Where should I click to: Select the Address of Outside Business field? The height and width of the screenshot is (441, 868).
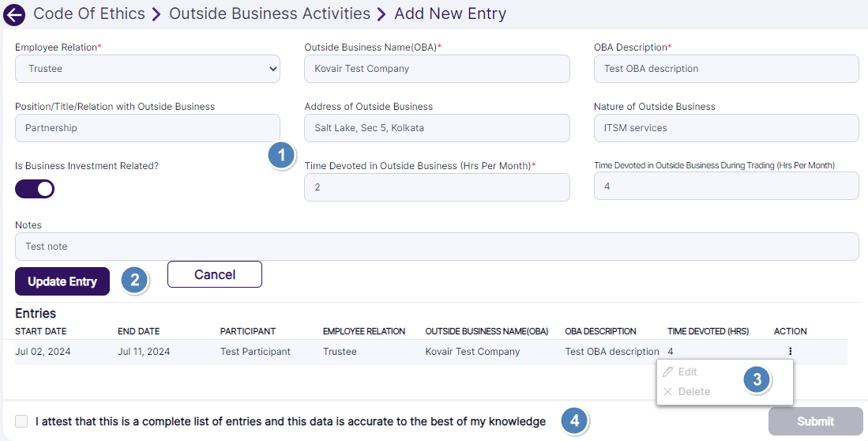click(437, 128)
